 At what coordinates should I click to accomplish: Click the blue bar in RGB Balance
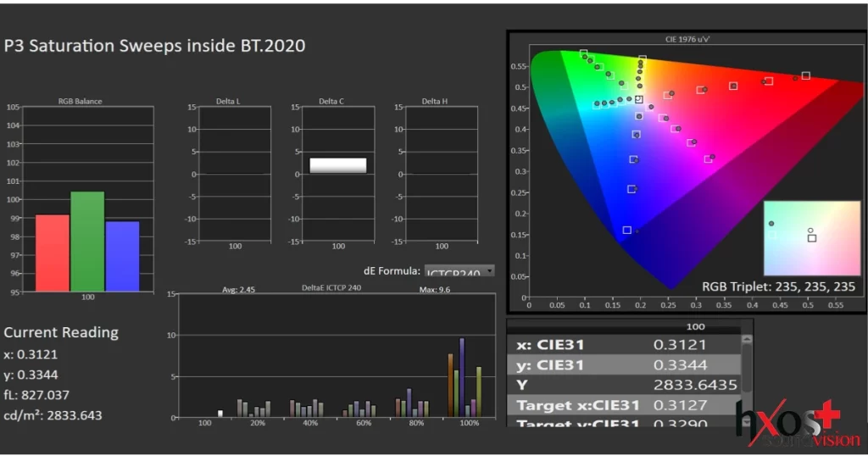123,256
